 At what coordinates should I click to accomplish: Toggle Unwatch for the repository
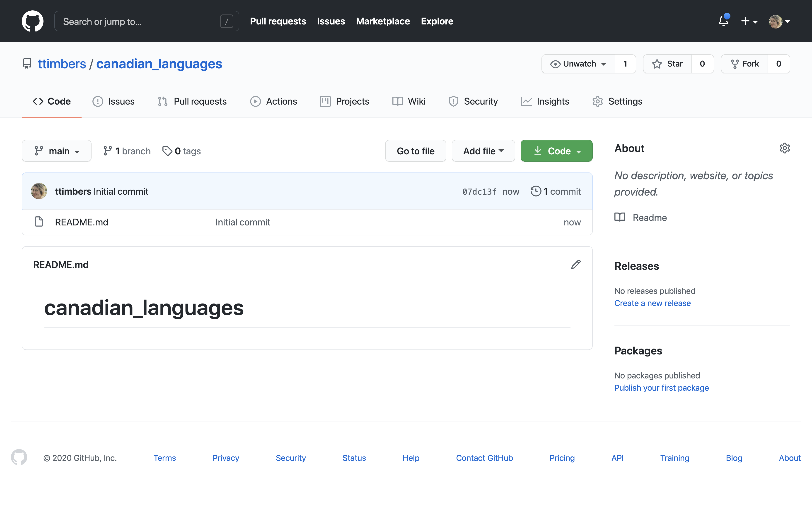pos(578,64)
